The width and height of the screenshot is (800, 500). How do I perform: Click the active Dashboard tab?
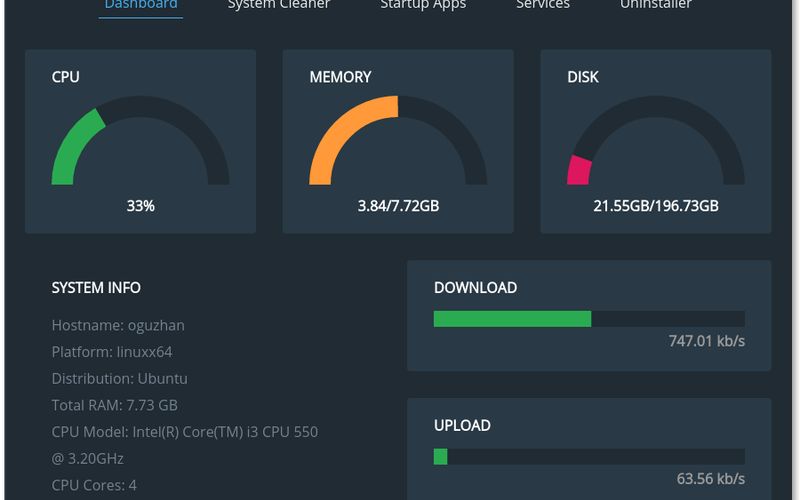point(141,5)
